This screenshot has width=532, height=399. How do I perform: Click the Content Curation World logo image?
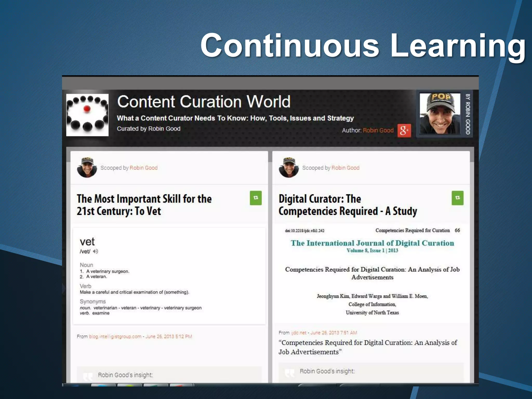[87, 115]
